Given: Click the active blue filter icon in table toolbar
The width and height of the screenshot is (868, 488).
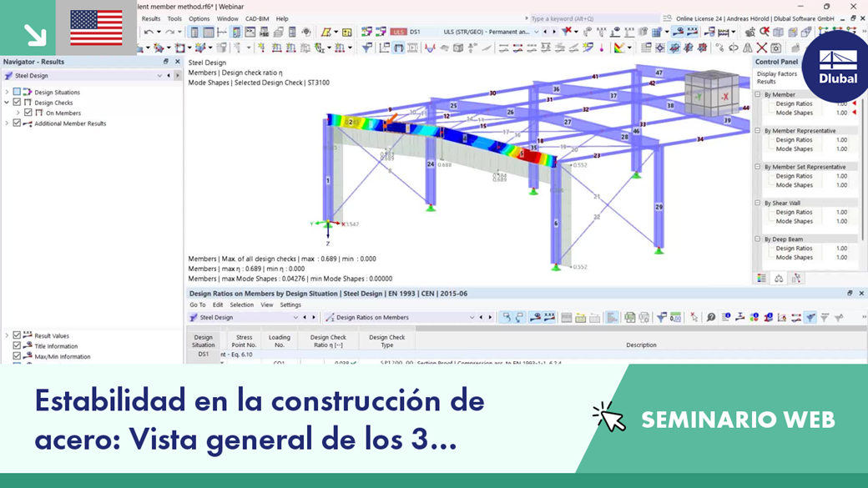Looking at the screenshot, I should 810,317.
